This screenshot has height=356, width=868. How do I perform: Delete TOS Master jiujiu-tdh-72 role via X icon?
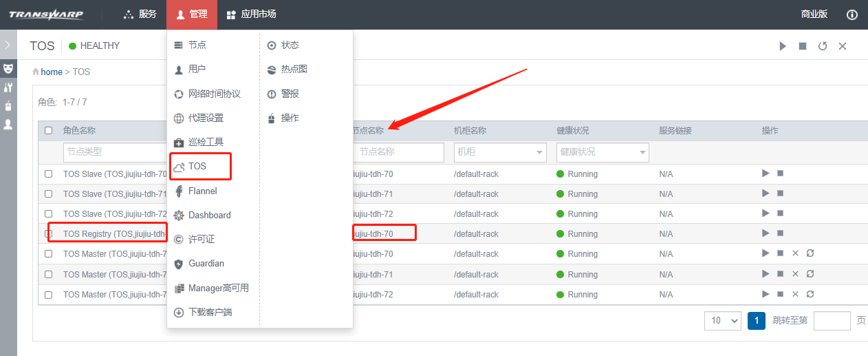coord(795,294)
